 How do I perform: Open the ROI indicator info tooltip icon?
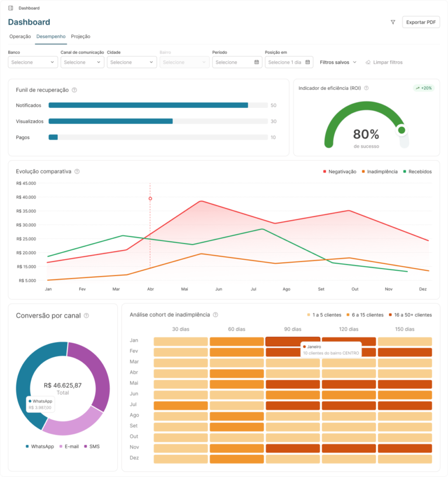[366, 88]
